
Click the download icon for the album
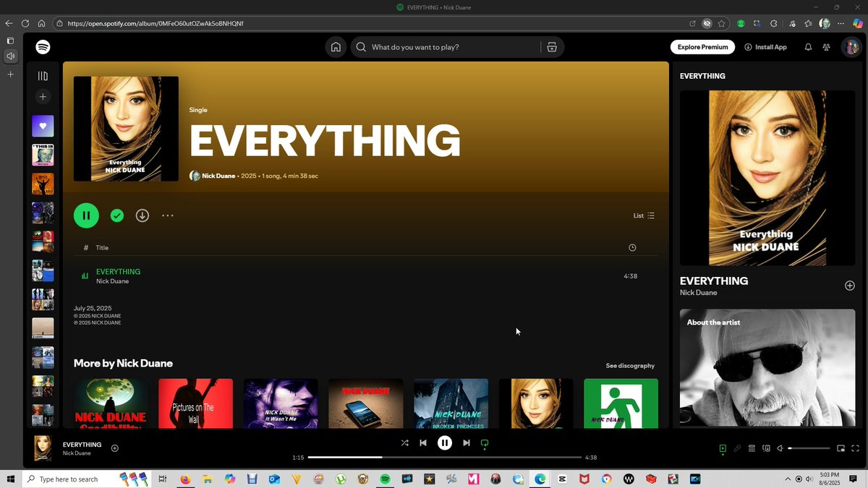point(142,215)
